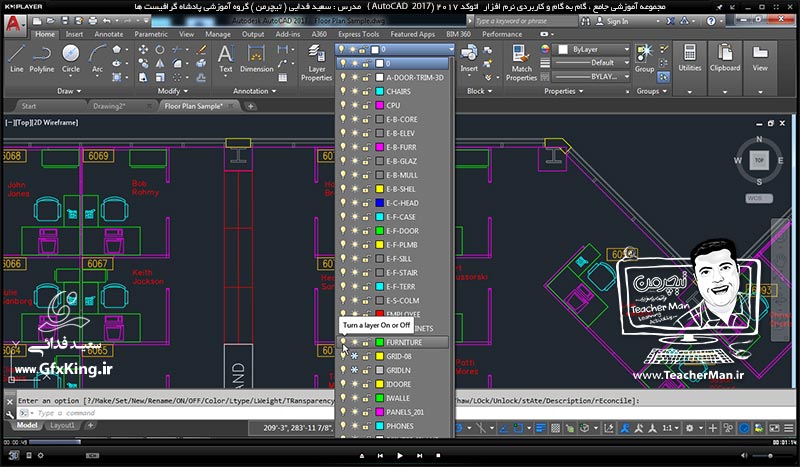Image resolution: width=800 pixels, height=467 pixels.
Task: Add a new drawing tab with plus button
Action: click(x=251, y=106)
